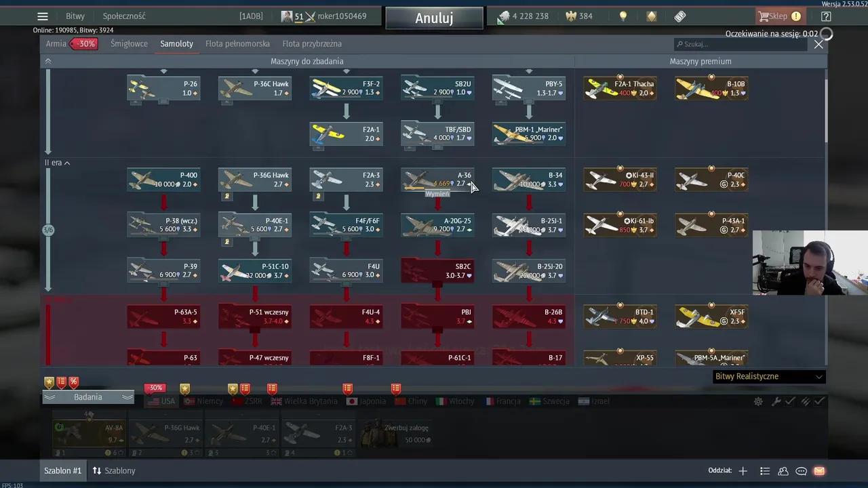Image resolution: width=868 pixels, height=488 pixels.
Task: Open the Sklep shop button
Action: pyautogui.click(x=779, y=16)
